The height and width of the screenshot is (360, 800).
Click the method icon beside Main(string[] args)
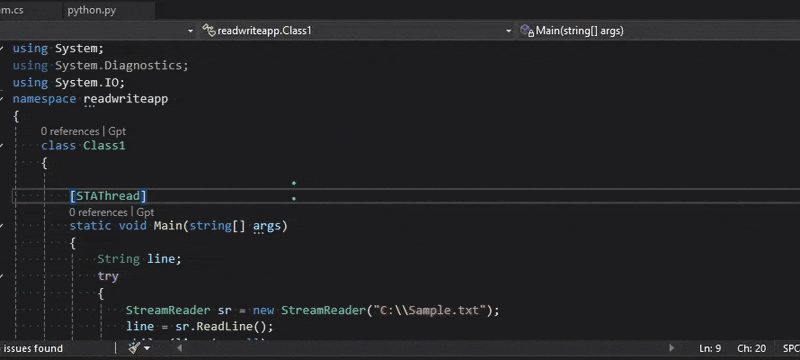pyautogui.click(x=527, y=31)
